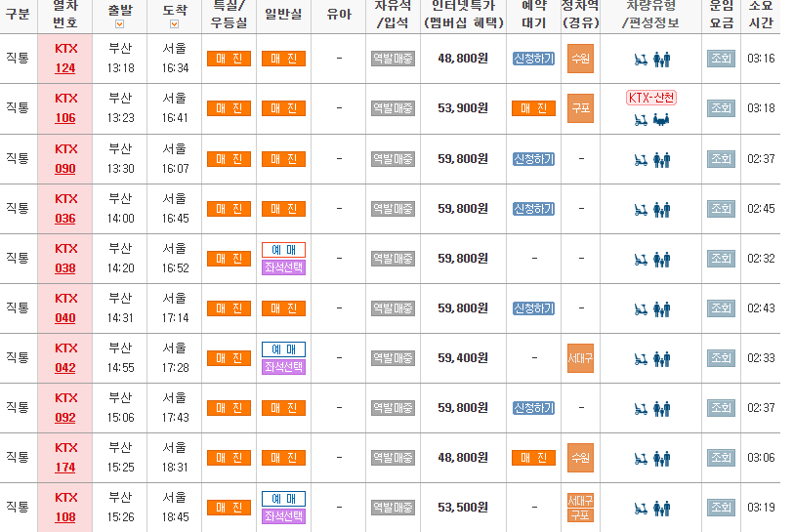Open train KTX 174 details link
This screenshot has height=532, width=793.
(x=65, y=468)
